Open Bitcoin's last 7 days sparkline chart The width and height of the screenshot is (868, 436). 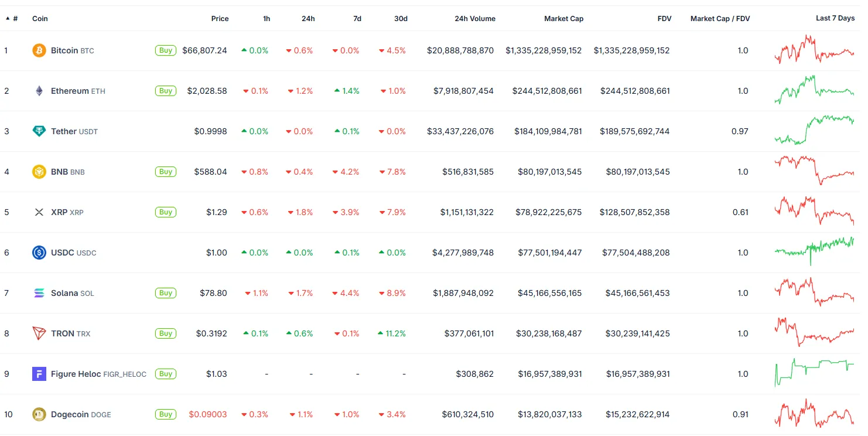point(814,50)
